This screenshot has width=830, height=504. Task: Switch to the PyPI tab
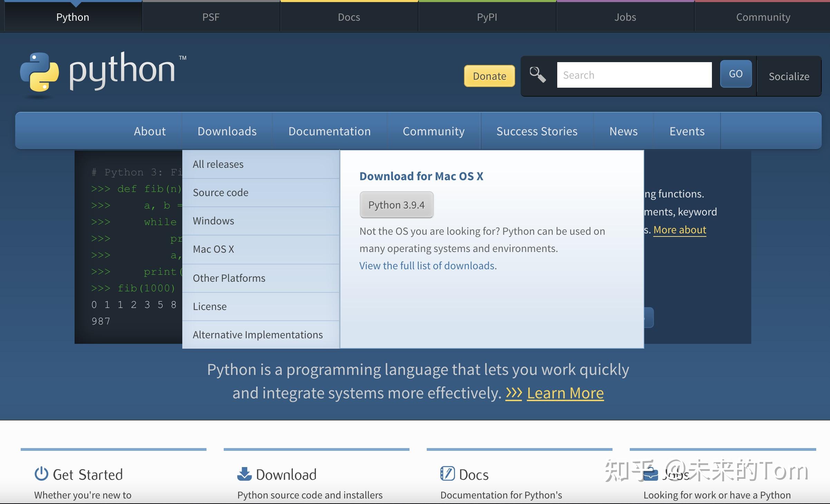click(x=487, y=17)
